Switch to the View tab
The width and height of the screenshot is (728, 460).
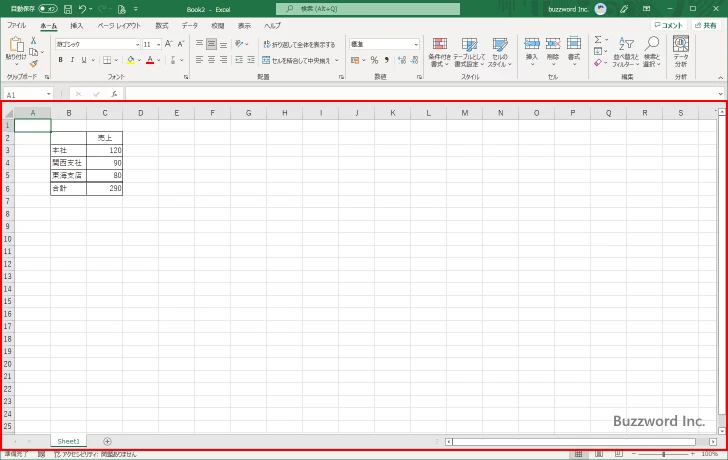coord(244,26)
